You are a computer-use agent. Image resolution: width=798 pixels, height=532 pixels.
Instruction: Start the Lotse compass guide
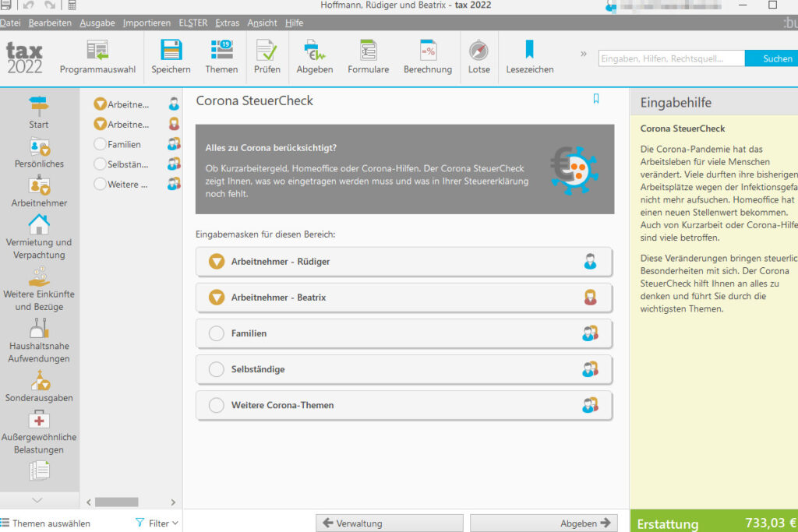[479, 57]
